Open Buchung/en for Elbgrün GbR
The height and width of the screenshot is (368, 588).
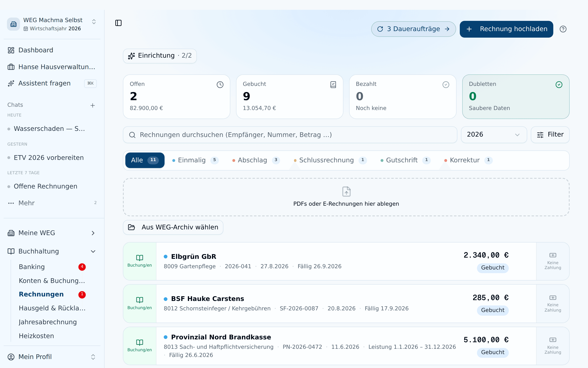tap(140, 261)
